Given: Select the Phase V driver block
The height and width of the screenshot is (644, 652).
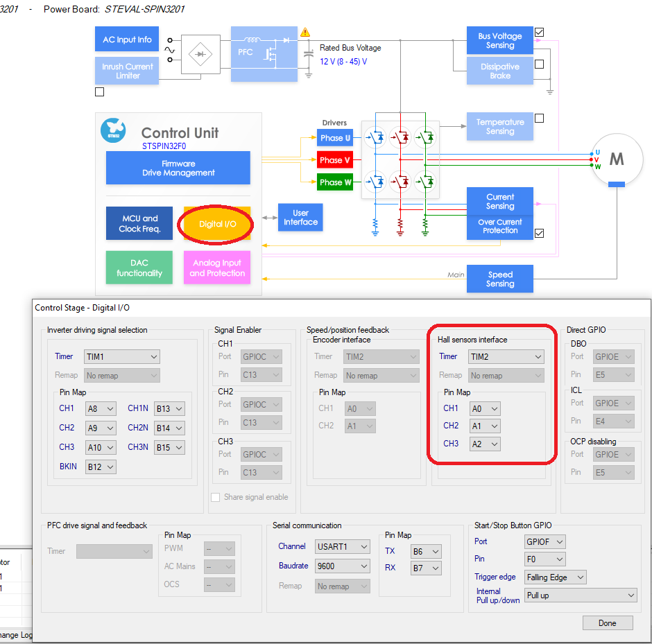Looking at the screenshot, I should 335,160.
